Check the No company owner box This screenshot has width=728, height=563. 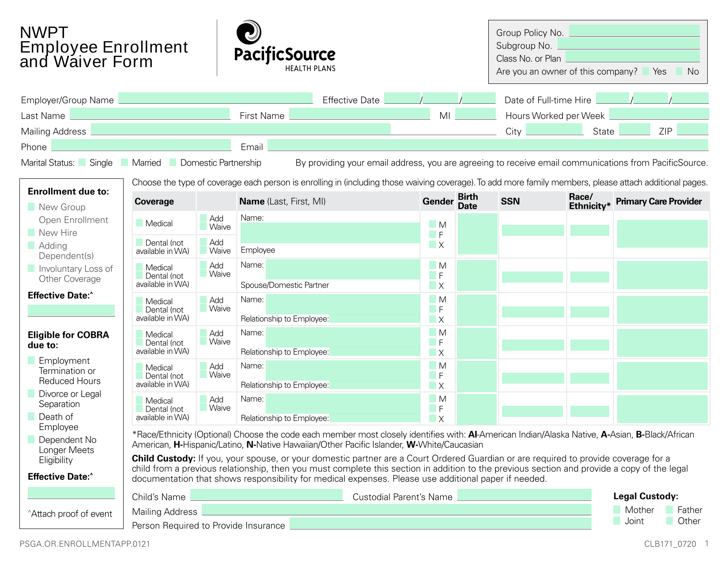[x=679, y=71]
